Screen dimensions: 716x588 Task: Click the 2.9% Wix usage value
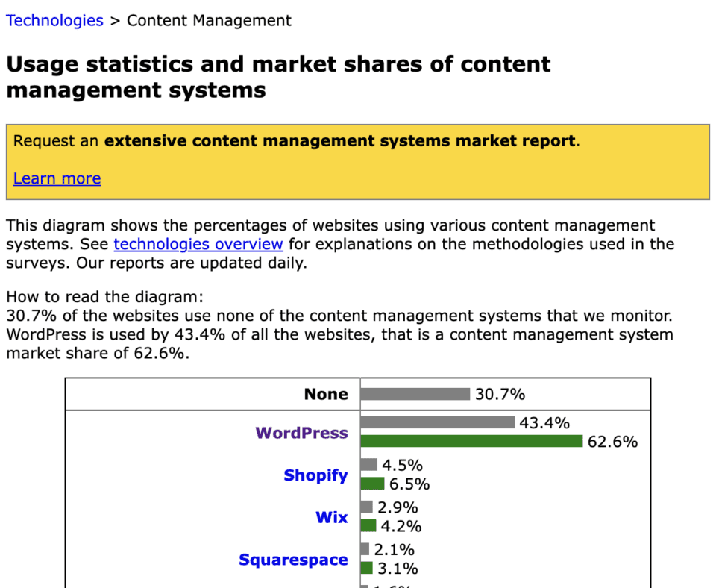point(398,507)
